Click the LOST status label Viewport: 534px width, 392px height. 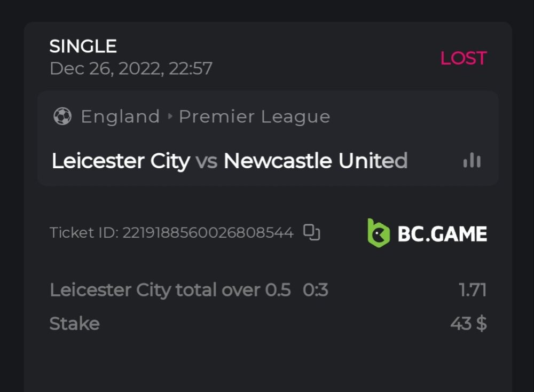(x=463, y=58)
